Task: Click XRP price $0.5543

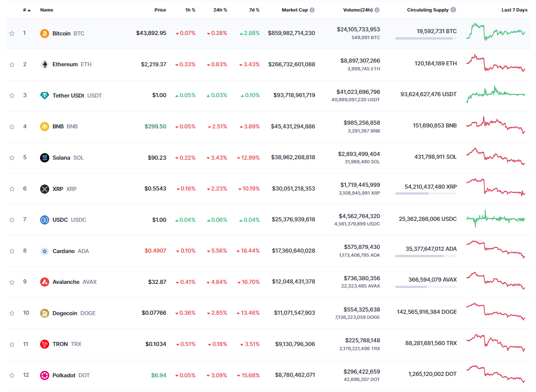Action: (x=155, y=189)
